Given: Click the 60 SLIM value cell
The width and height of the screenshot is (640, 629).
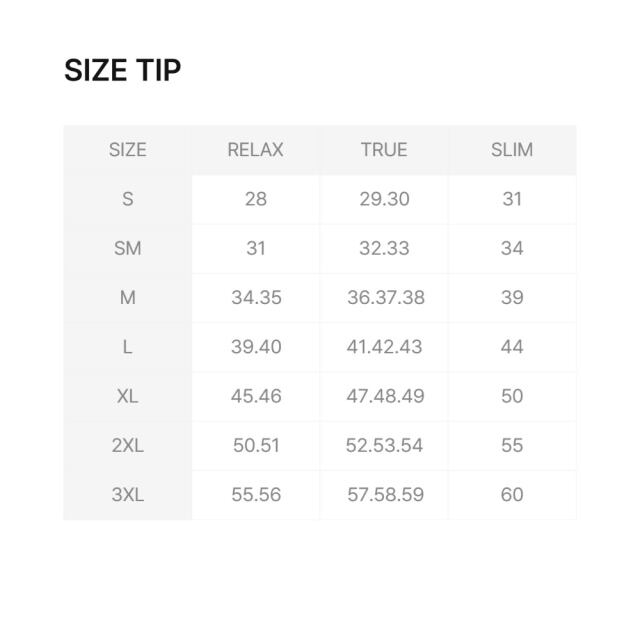Looking at the screenshot, I should tap(512, 494).
